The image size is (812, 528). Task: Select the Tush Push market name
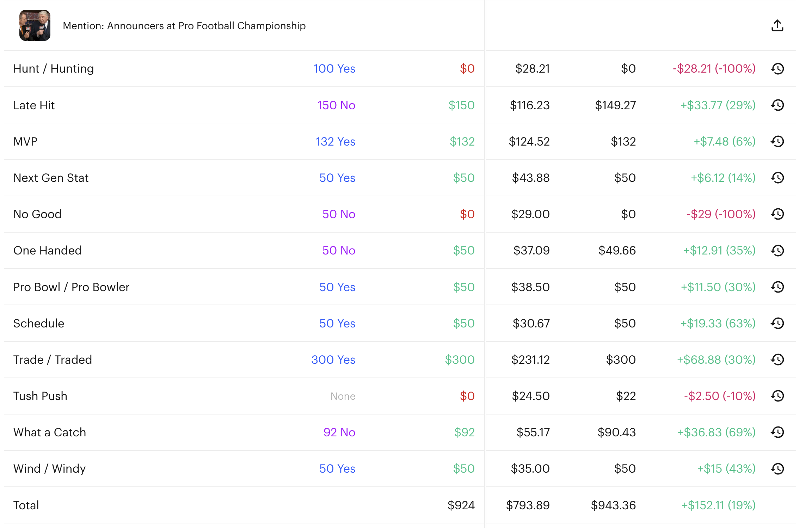point(40,396)
